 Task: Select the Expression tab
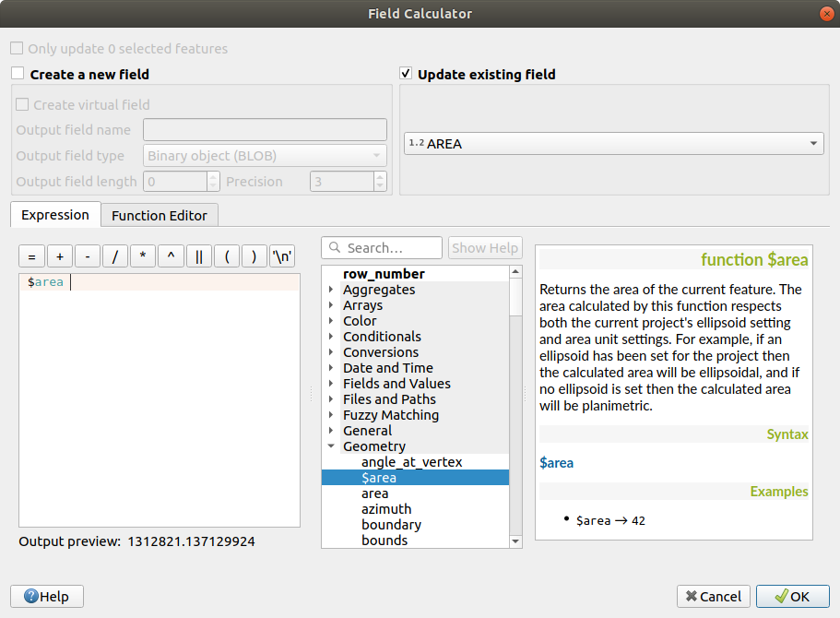pyautogui.click(x=55, y=215)
